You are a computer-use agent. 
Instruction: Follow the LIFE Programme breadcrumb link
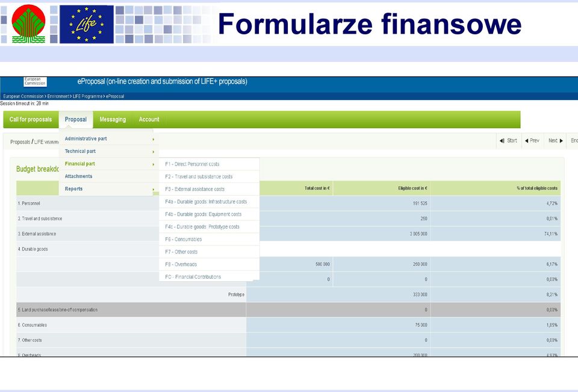[x=88, y=96]
